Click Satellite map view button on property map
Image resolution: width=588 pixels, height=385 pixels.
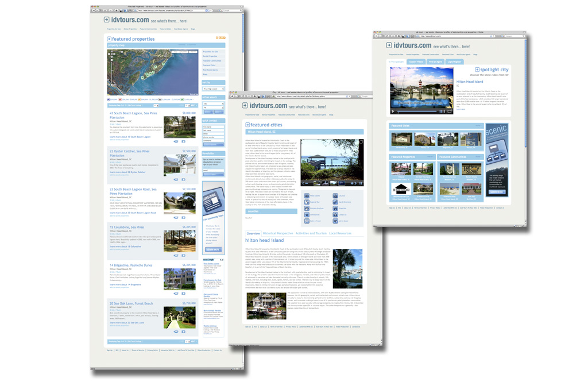(x=184, y=52)
